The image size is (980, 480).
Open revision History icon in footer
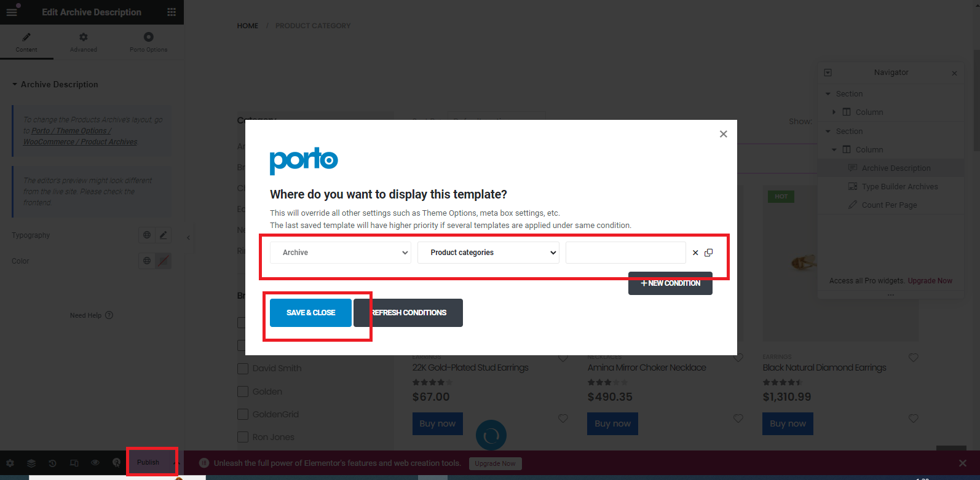click(x=53, y=463)
